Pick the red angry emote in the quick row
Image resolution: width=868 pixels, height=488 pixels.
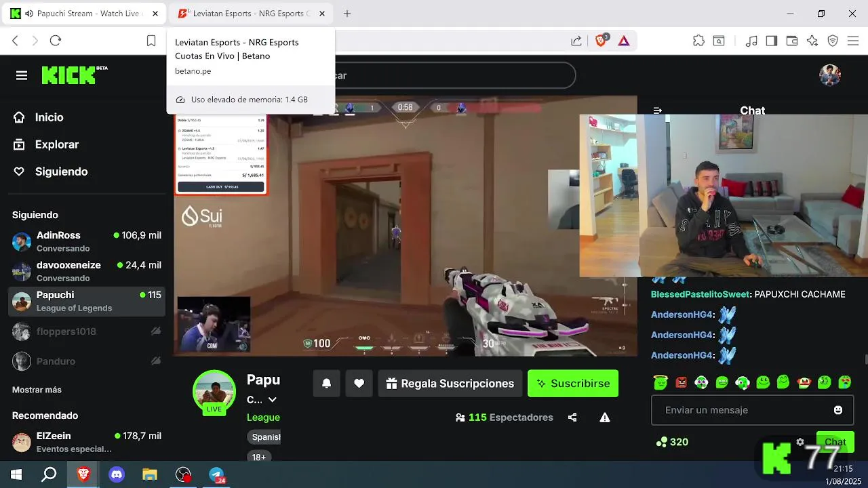pyautogui.click(x=682, y=382)
